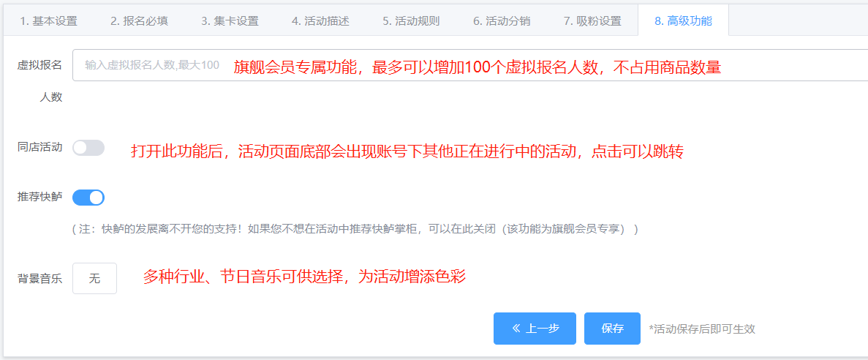The image size is (868, 360).
Task: Select the 高级功能 tab
Action: point(682,20)
